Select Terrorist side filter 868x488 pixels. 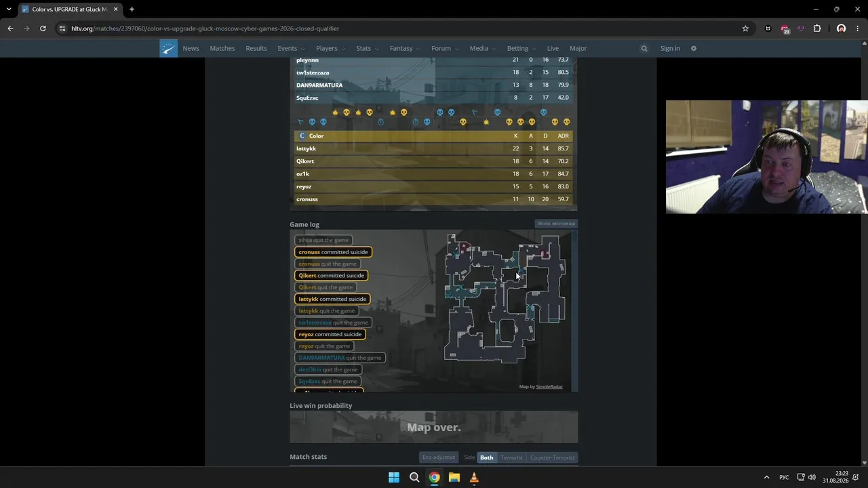511,457
